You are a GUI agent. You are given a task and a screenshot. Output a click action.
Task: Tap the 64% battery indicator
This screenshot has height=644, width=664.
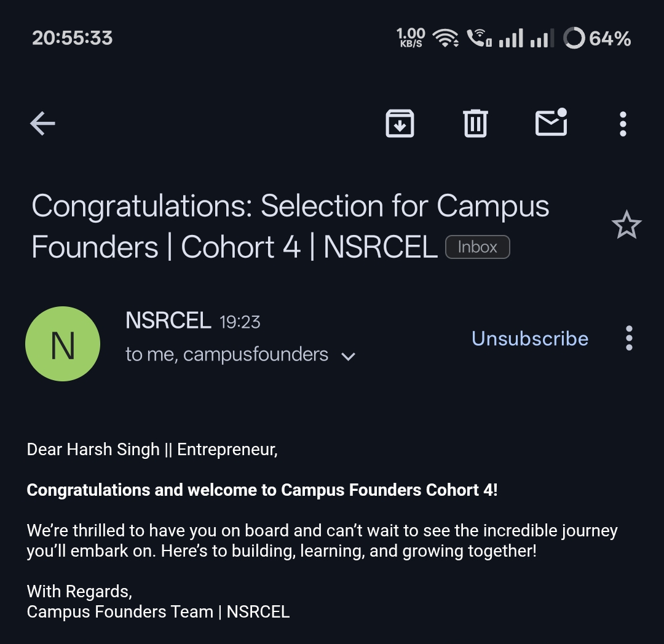[x=597, y=39]
